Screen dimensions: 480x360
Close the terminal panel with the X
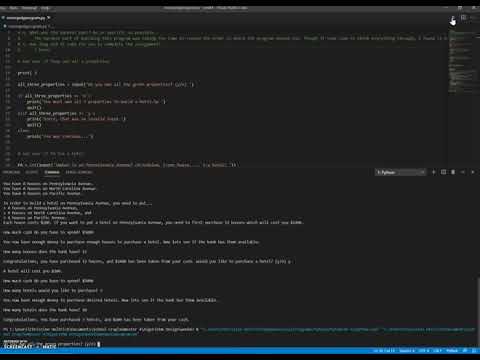click(x=473, y=172)
